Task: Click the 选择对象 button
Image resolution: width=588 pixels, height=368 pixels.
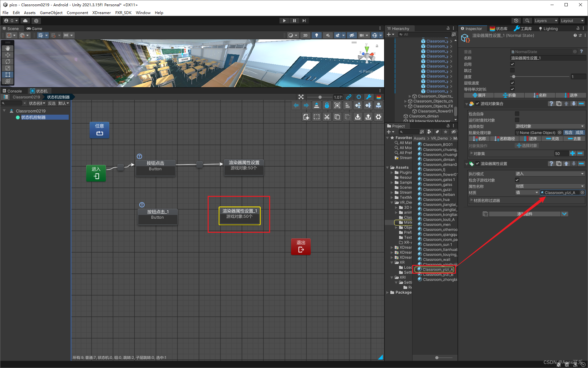Action: point(526,146)
